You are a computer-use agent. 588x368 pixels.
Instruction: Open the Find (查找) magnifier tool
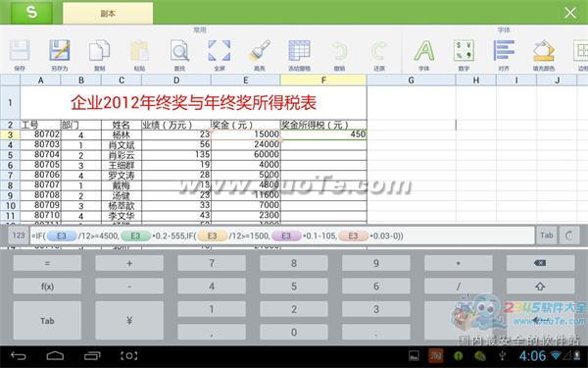(x=179, y=51)
